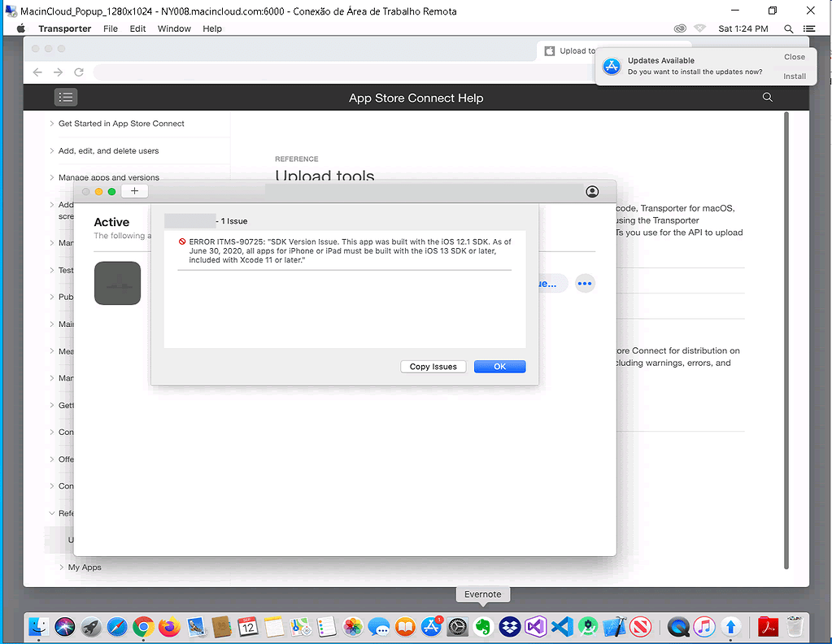Click Install on the Updates Available notification
The image size is (832, 644).
[794, 76]
